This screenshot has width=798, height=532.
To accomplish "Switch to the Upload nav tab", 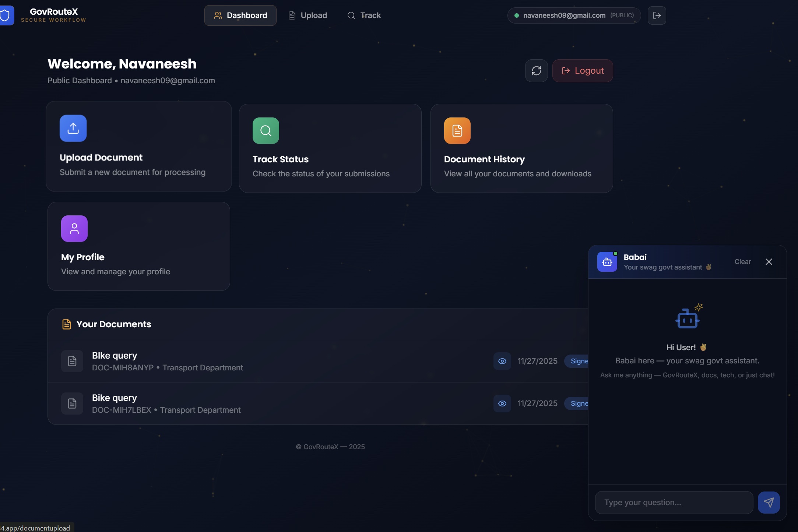I will [x=307, y=15].
